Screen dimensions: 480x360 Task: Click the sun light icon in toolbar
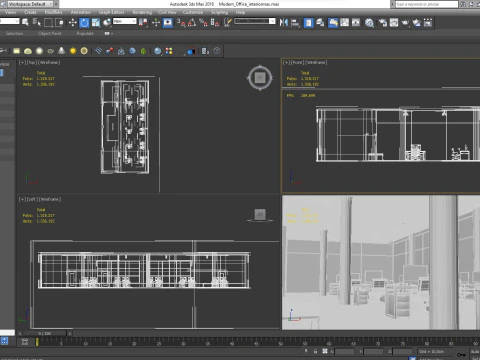click(x=73, y=51)
